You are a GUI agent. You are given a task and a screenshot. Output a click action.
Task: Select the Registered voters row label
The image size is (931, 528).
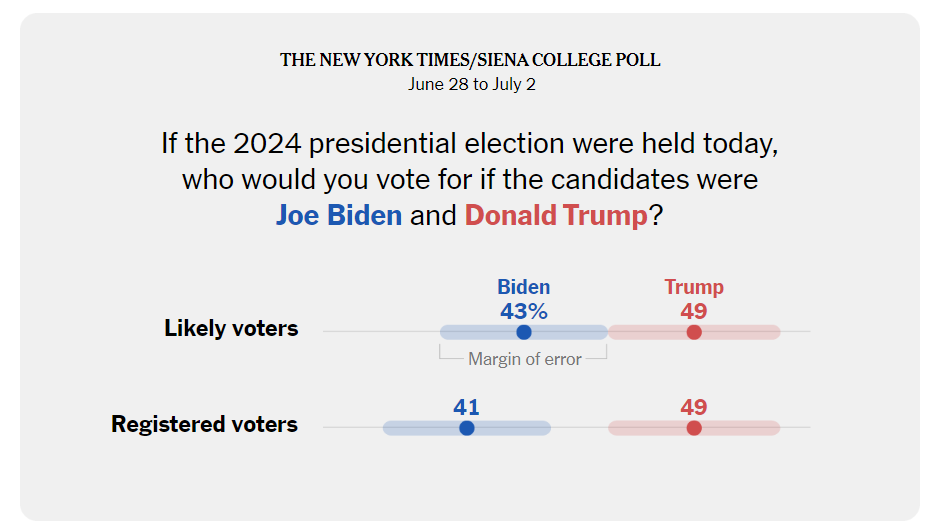[204, 424]
